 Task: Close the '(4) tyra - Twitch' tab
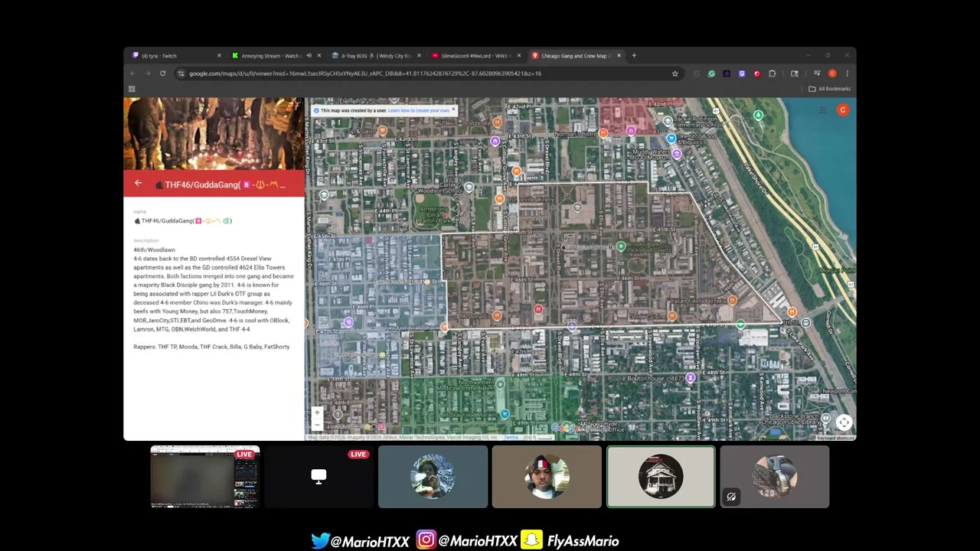click(219, 56)
